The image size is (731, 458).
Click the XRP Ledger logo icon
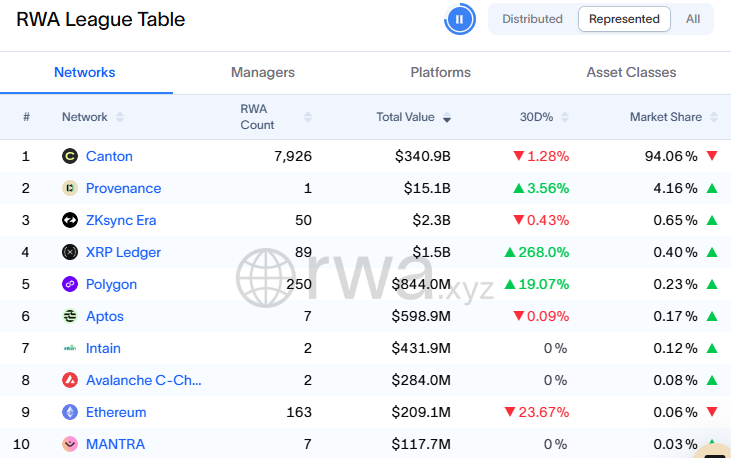(70, 252)
